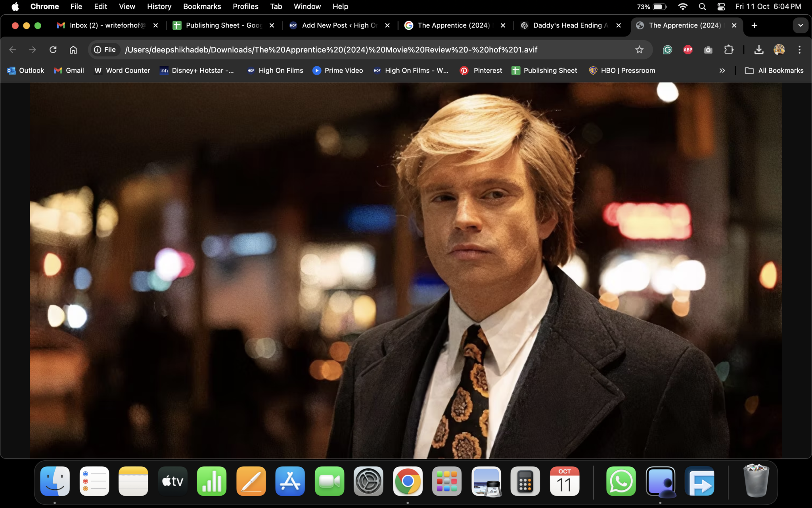Click the Wi-Fi status icon
Image resolution: width=812 pixels, height=508 pixels.
pos(682,6)
